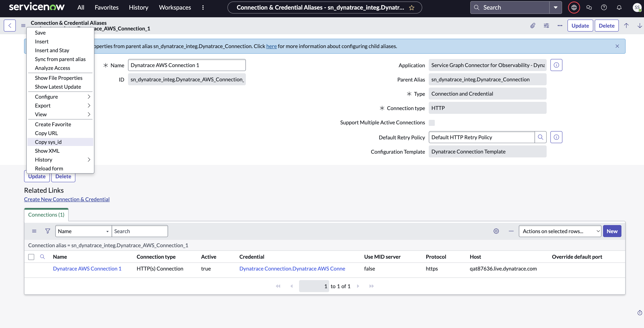Choose Copy sys_id from the menu

point(60,142)
